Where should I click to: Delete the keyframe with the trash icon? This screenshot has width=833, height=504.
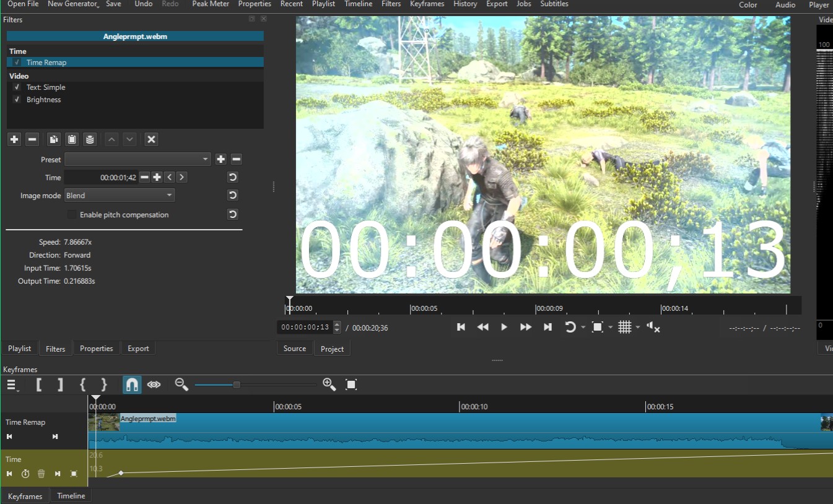41,474
